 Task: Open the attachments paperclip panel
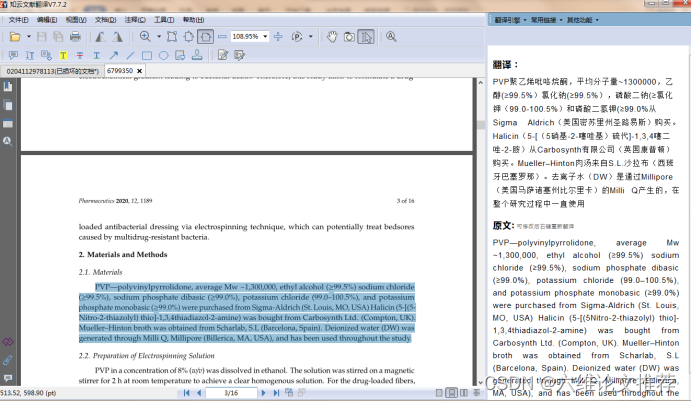pos(8,360)
